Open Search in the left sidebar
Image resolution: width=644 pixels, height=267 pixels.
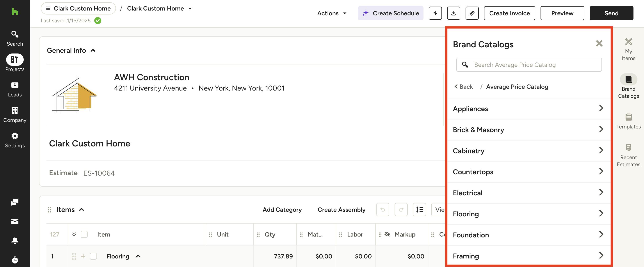pyautogui.click(x=15, y=38)
